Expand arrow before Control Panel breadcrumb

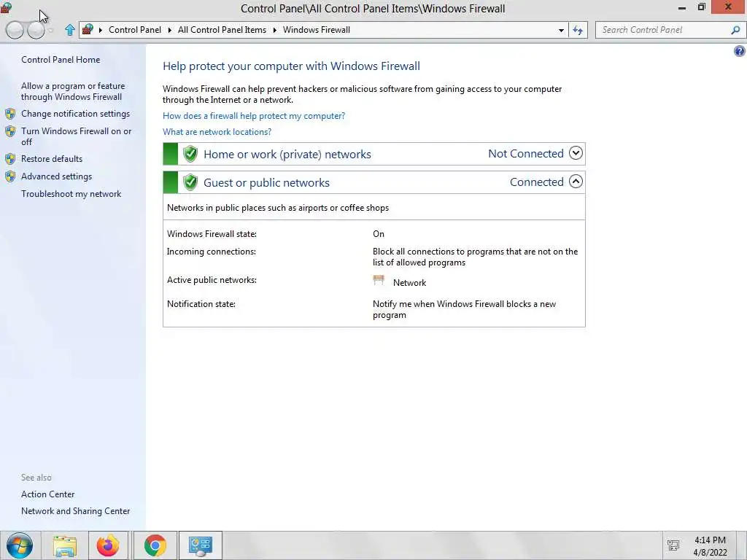pyautogui.click(x=101, y=30)
